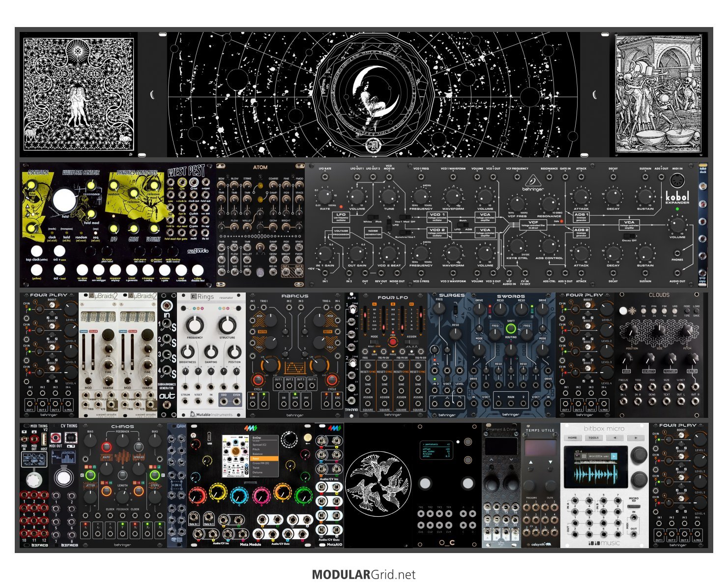The width and height of the screenshot is (728, 585).
Task: Click the MIDI IN DIN socket on Kobol
Action: 677,180
